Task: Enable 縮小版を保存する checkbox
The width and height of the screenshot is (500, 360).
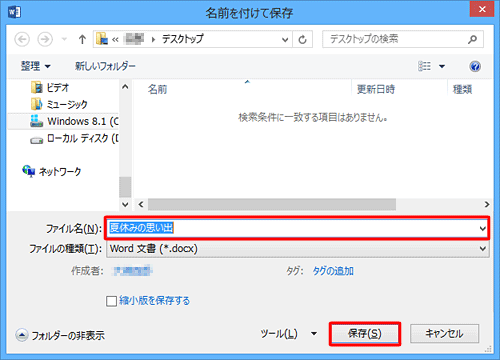Action: pyautogui.click(x=111, y=301)
